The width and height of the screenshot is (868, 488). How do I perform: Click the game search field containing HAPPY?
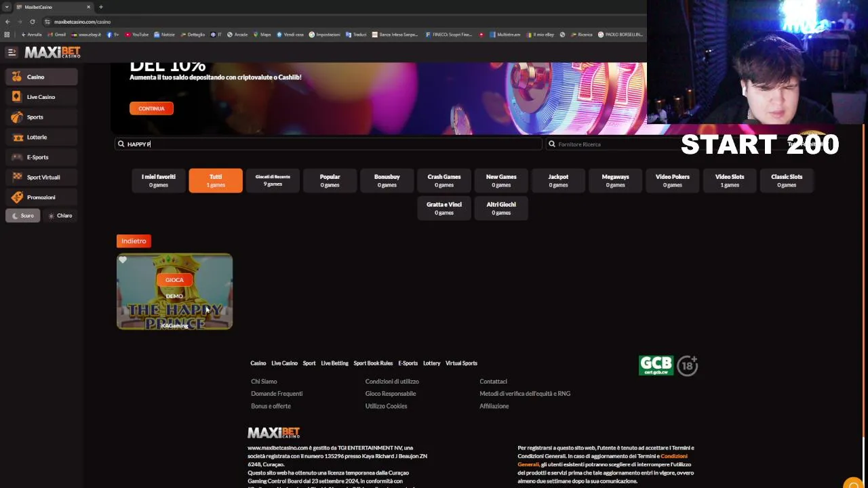(328, 144)
